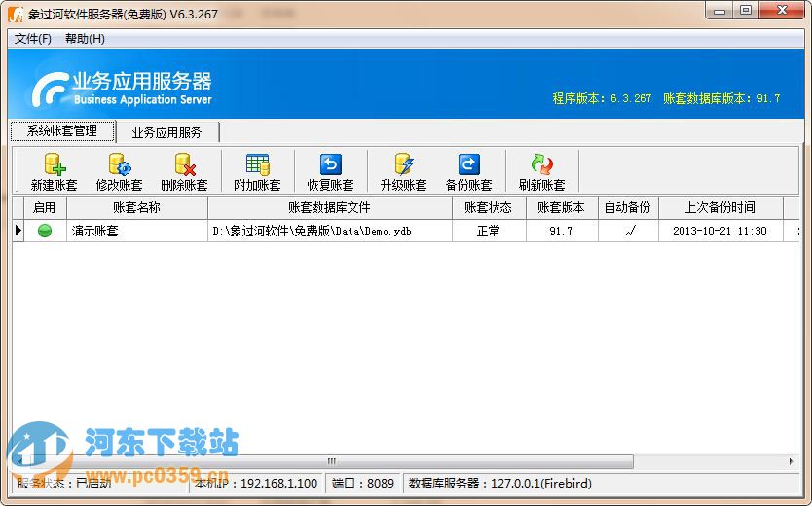Click the 自动备份 column header
Screen dimensions: 812x506
point(628,208)
